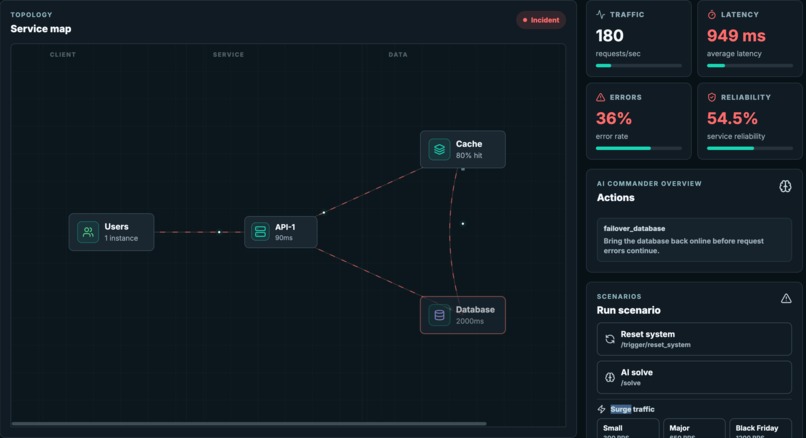Select the Database node

click(x=463, y=315)
